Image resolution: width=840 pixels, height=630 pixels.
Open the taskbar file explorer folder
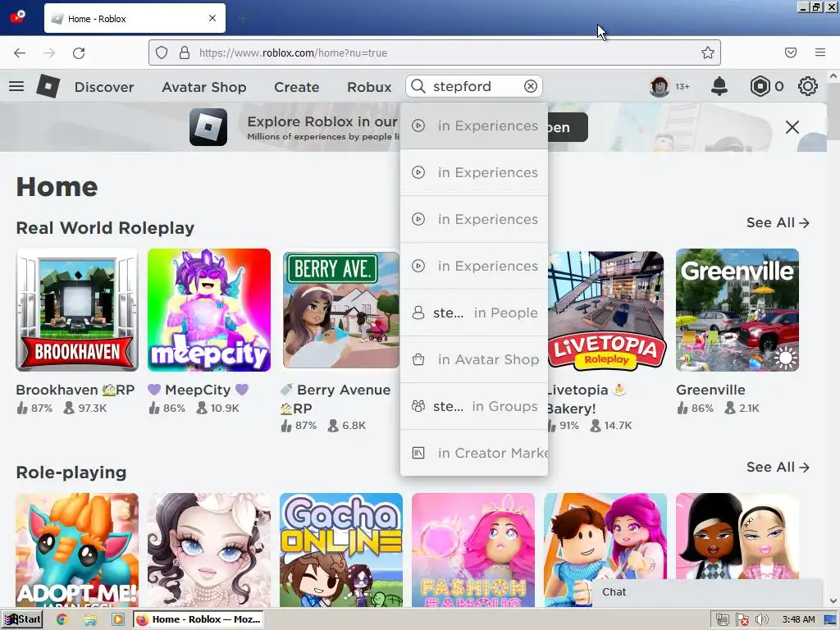tap(90, 619)
